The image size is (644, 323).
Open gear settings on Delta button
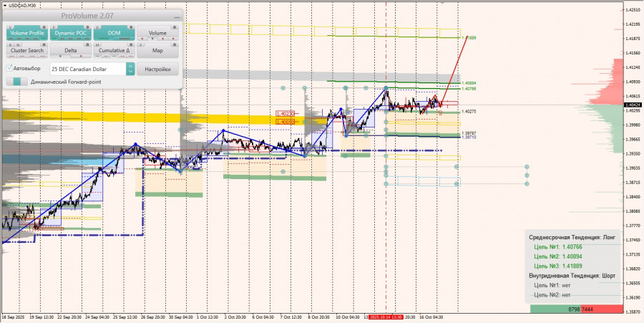[x=87, y=45]
